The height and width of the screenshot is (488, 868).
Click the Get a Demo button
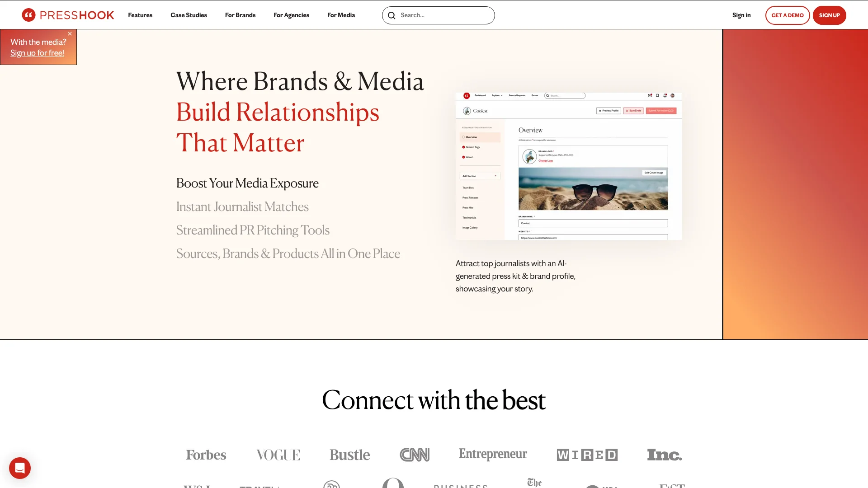(788, 15)
